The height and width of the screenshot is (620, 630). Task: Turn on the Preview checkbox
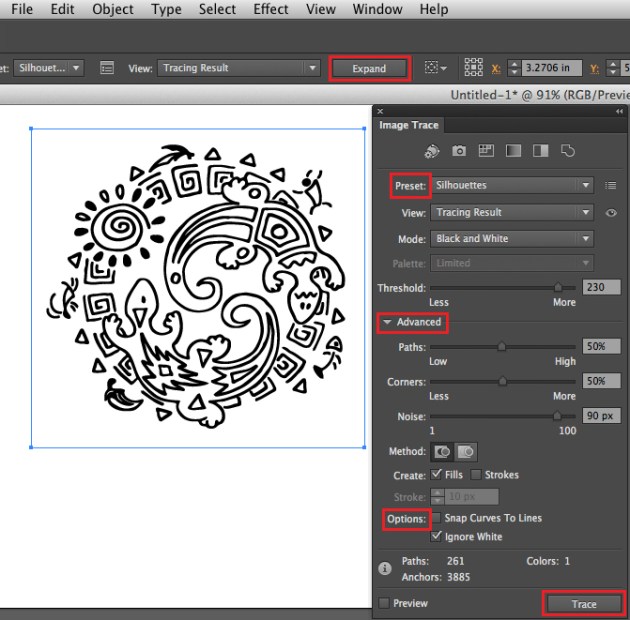(x=385, y=603)
